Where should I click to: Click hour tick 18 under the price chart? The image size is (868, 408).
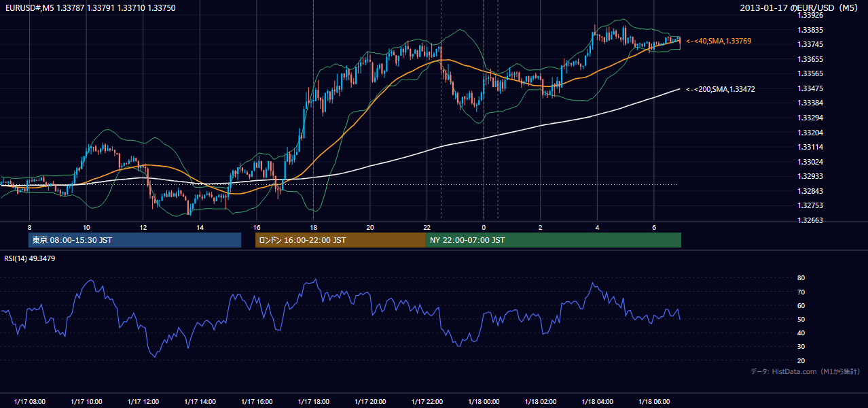(313, 227)
